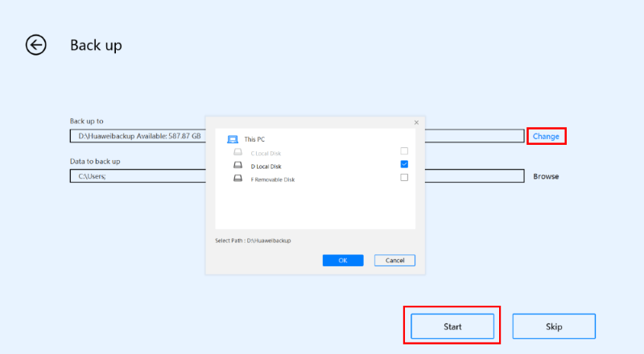The width and height of the screenshot is (644, 354).
Task: Select the F Removable Disk row text
Action: (x=273, y=180)
